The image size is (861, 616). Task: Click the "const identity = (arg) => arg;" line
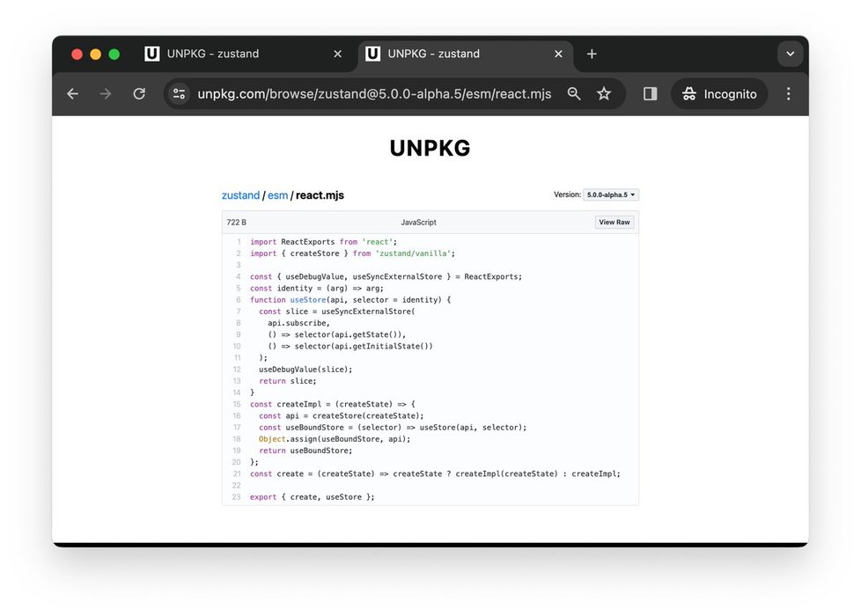317,289
